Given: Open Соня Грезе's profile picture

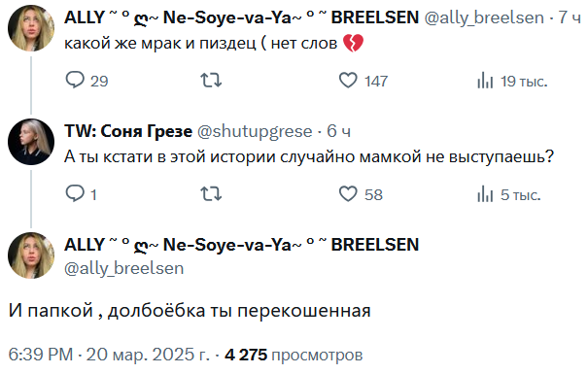Looking at the screenshot, I should pyautogui.click(x=31, y=142).
